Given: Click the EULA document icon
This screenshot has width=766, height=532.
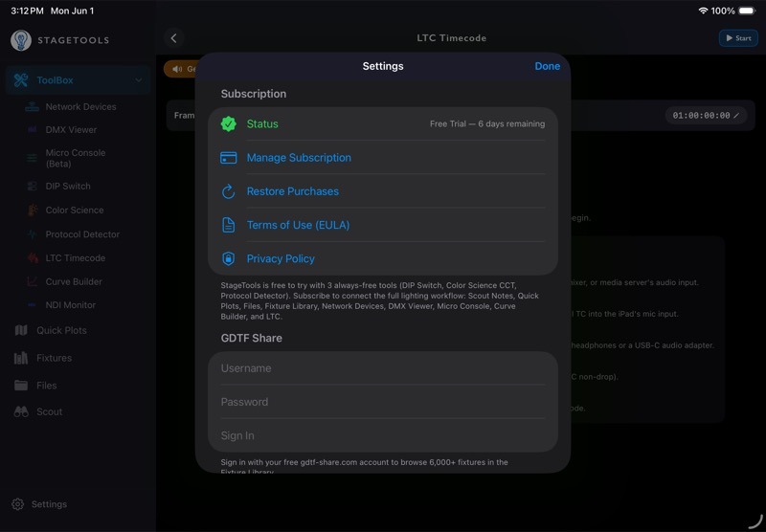Looking at the screenshot, I should click(228, 225).
